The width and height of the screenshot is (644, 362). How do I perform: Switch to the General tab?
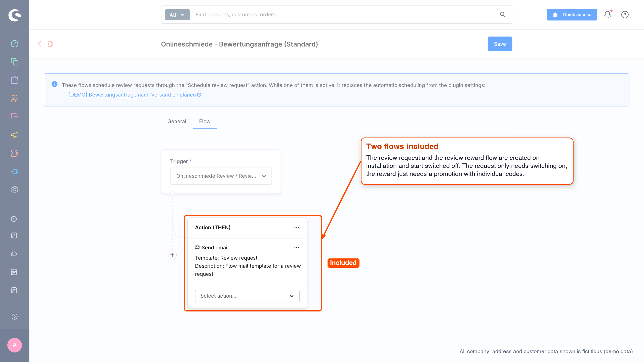click(177, 121)
